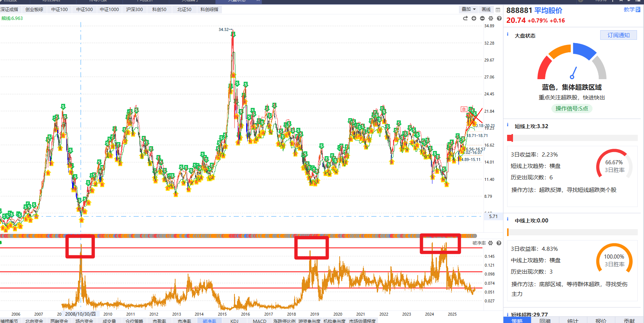Click the grid layout icon beside 画线
Image resolution: width=644 pixels, height=323 pixels.
coord(498,10)
